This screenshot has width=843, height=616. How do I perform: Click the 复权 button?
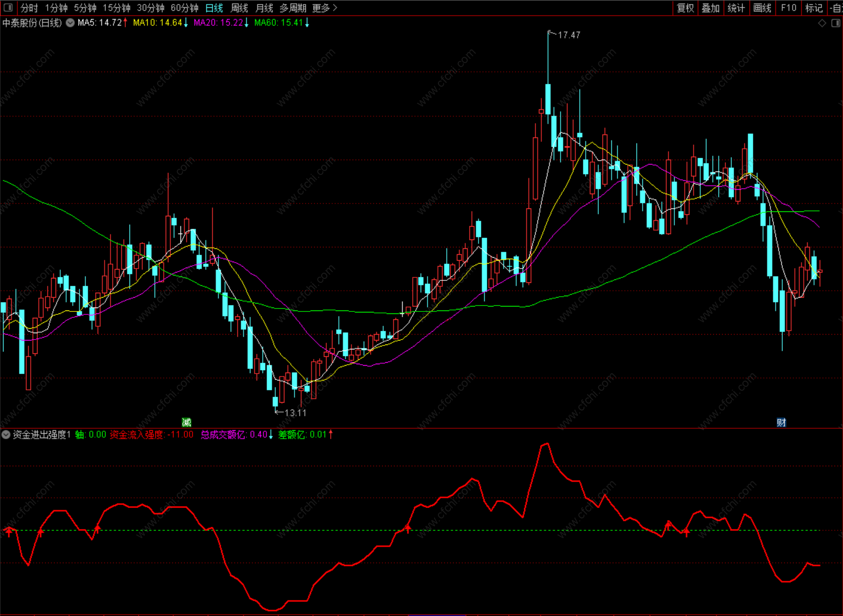[685, 8]
